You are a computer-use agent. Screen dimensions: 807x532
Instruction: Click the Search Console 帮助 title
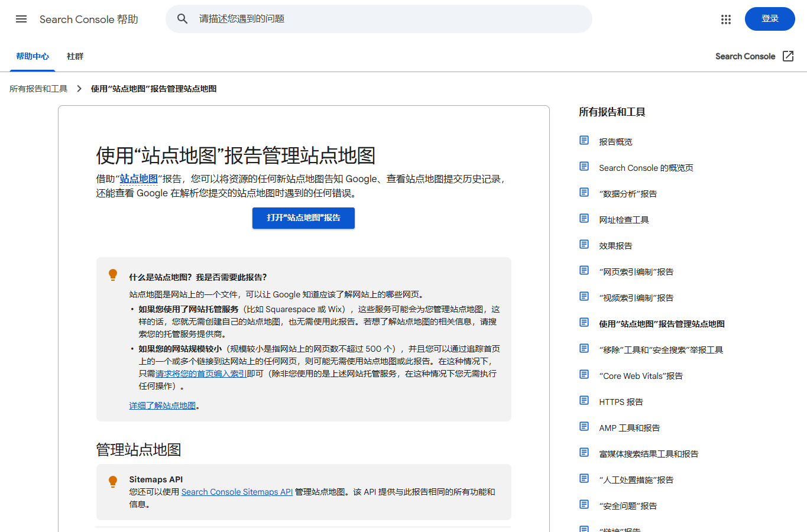tap(89, 20)
